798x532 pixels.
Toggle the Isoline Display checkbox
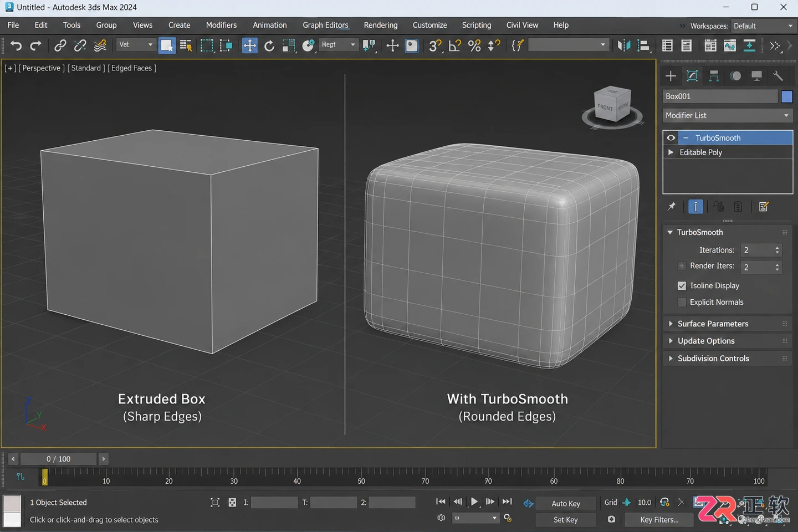[682, 286]
